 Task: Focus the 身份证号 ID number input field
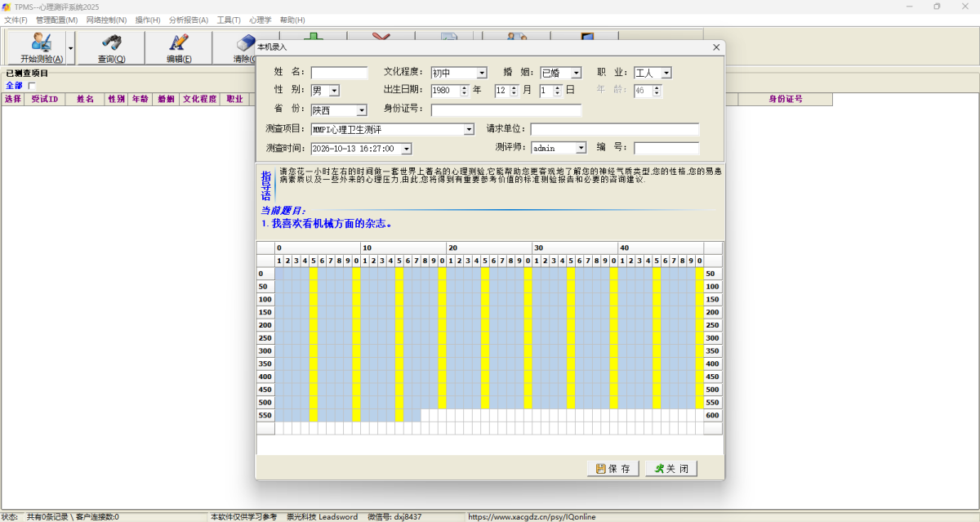(x=506, y=110)
